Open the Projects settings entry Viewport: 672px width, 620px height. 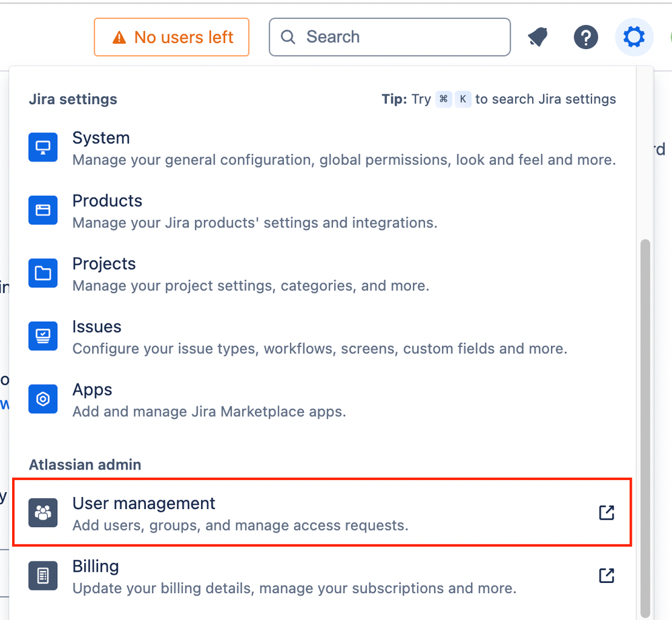[x=322, y=274]
